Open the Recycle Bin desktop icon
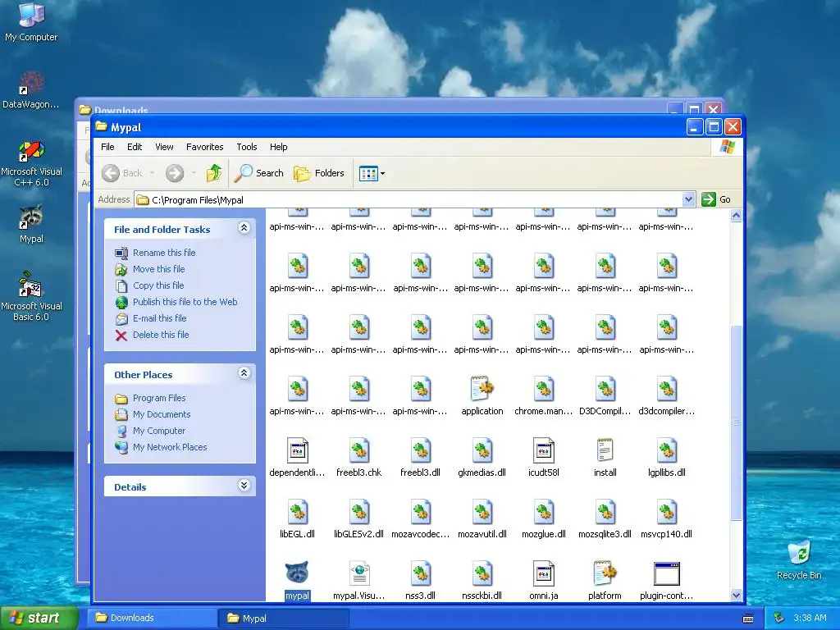 click(x=799, y=559)
